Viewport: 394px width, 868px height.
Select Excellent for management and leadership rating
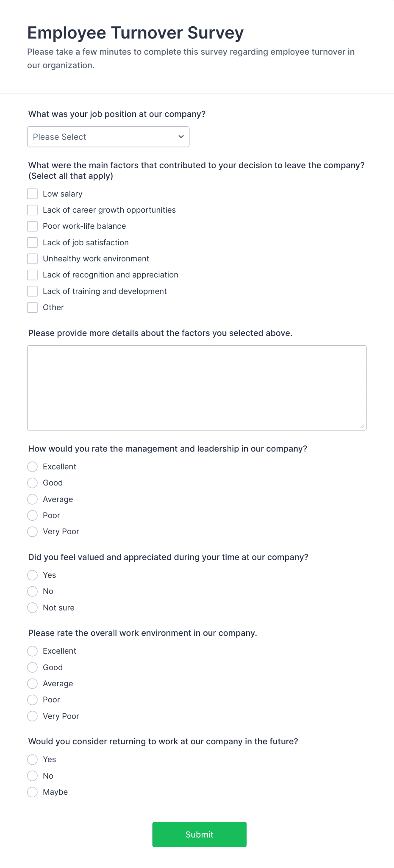coord(32,466)
